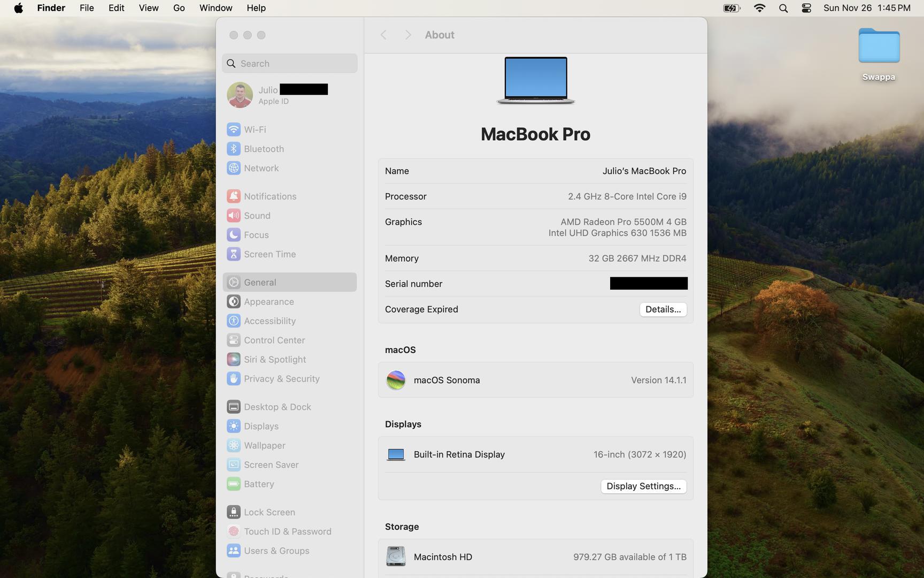Image resolution: width=924 pixels, height=578 pixels.
Task: Click the Spotlight search icon in menu bar
Action: click(783, 8)
